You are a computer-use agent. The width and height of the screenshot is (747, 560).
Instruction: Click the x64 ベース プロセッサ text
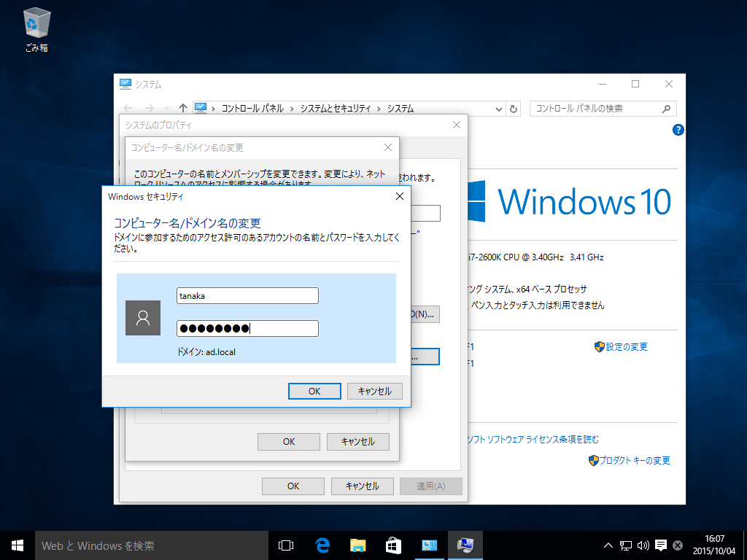[x=551, y=289]
